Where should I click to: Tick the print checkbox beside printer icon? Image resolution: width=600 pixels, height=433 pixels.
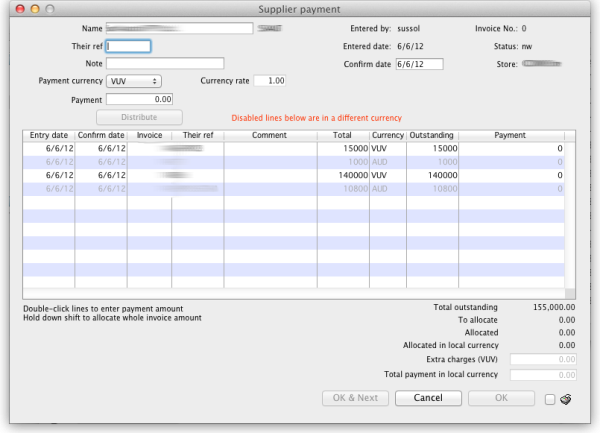coord(550,400)
